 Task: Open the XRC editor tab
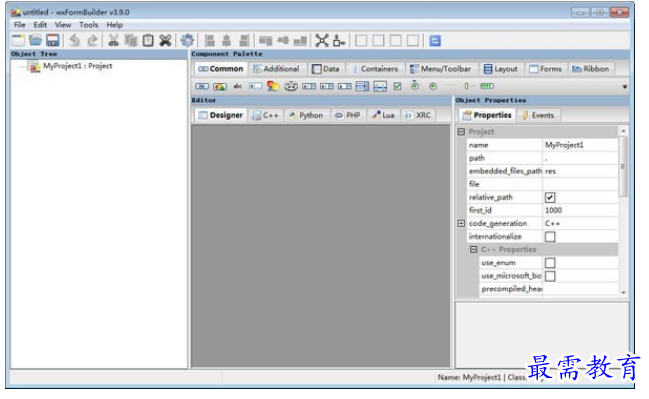[418, 115]
